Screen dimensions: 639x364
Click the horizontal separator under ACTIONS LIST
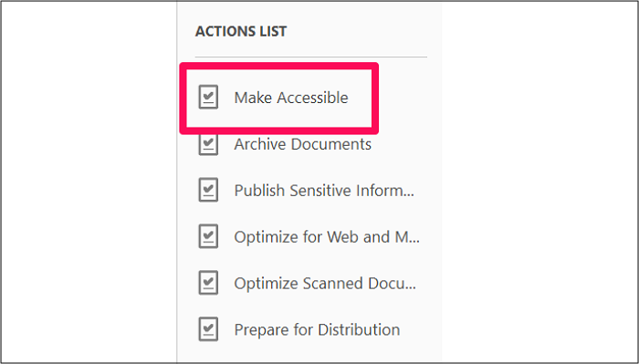(311, 57)
